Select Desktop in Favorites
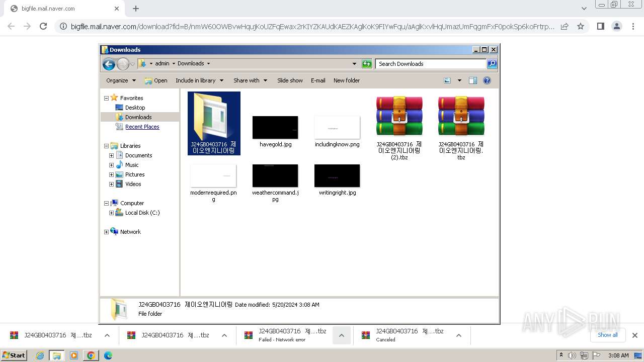The height and width of the screenshot is (362, 644). (x=135, y=108)
